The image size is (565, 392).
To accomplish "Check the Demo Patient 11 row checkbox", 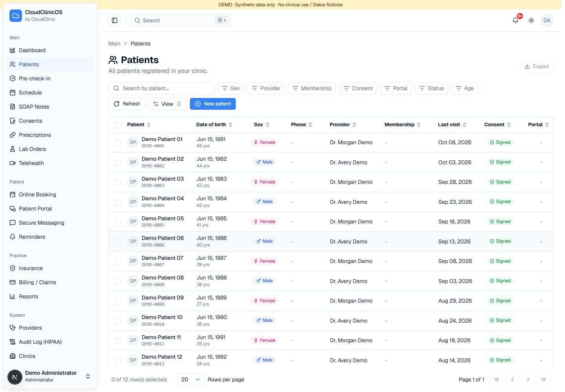I will (x=118, y=341).
